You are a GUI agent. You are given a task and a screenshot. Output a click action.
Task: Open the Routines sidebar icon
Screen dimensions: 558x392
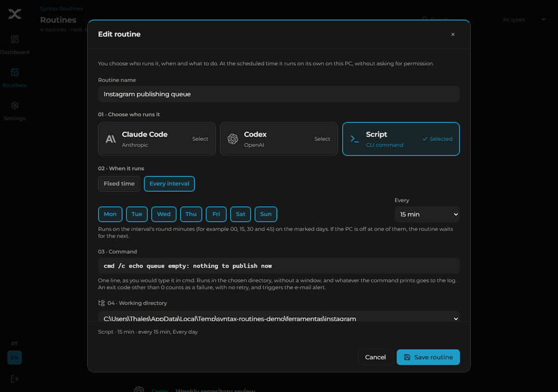pyautogui.click(x=15, y=72)
